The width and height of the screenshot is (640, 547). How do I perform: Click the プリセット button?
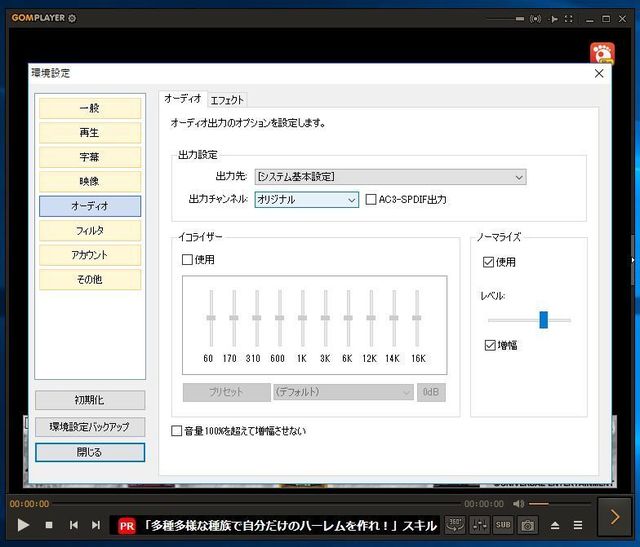tap(227, 392)
